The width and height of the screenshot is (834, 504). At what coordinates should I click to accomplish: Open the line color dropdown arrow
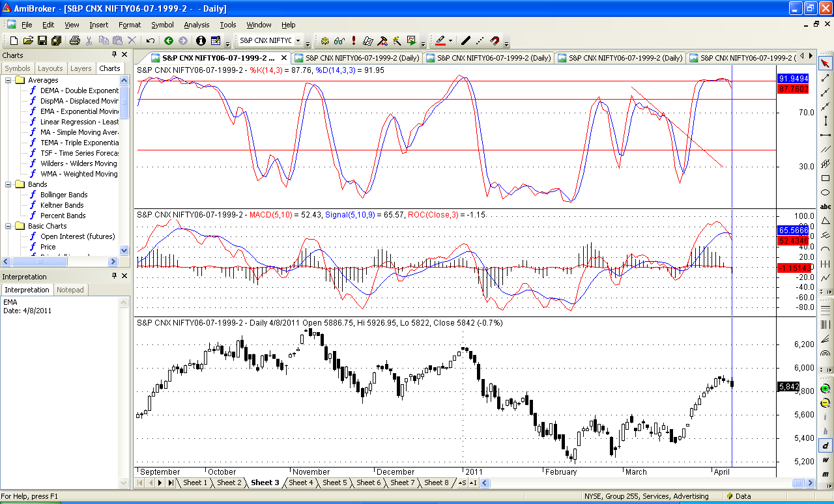[x=450, y=40]
